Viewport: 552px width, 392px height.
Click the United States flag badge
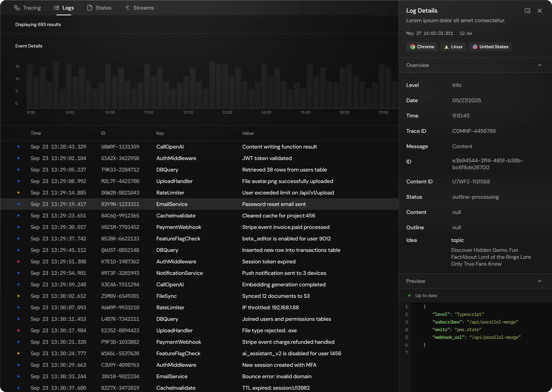click(x=490, y=47)
